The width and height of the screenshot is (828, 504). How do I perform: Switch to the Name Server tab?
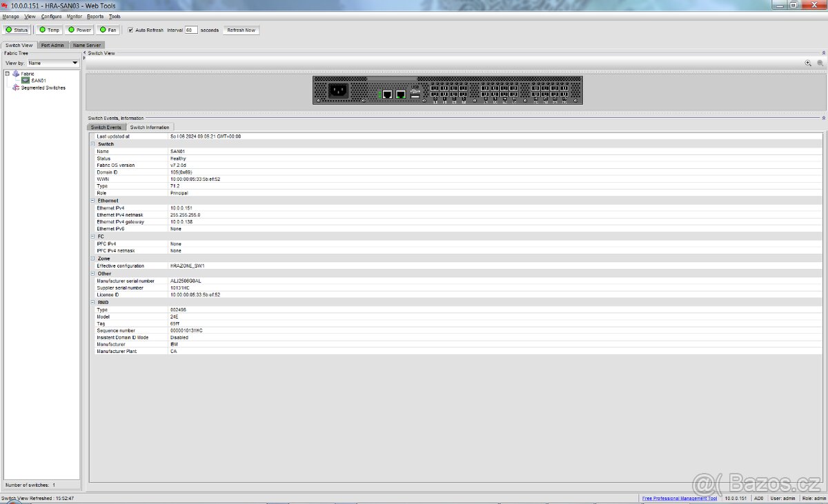point(87,46)
